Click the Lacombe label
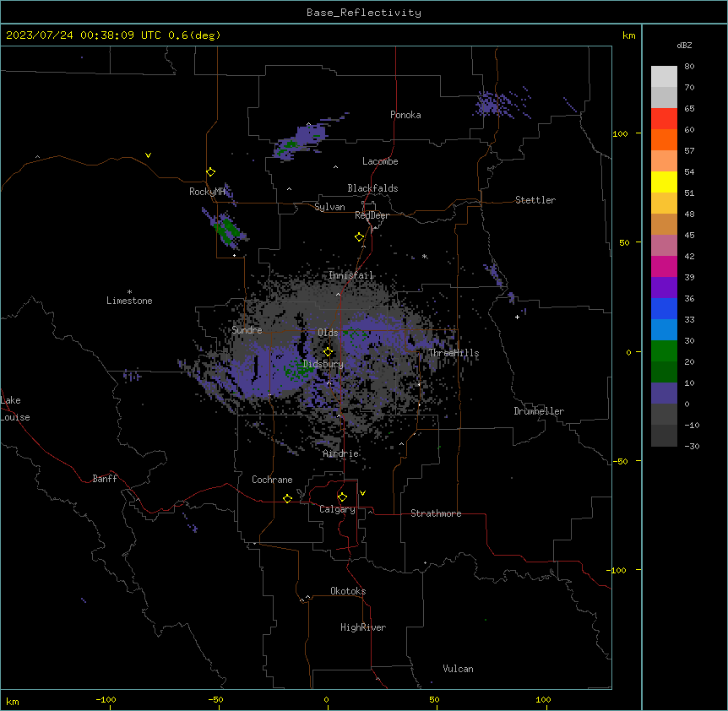Image resolution: width=728 pixels, height=711 pixels. (380, 161)
